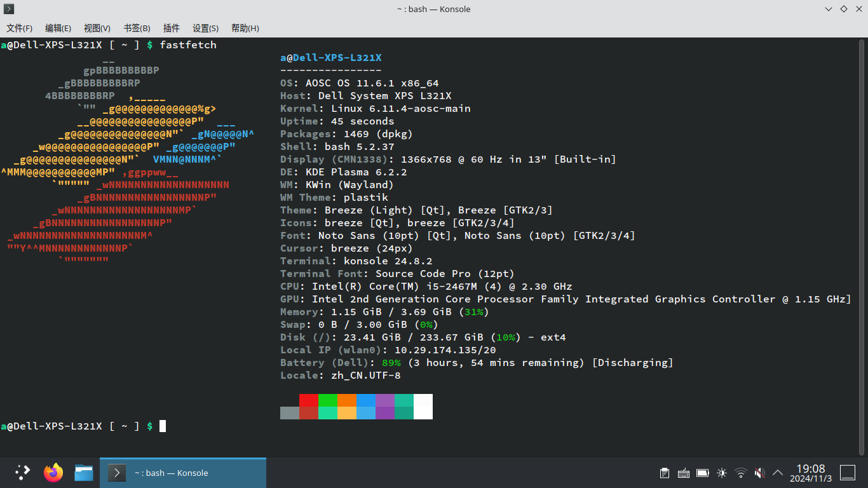
Task: Open the keyboard tray icon
Action: (x=684, y=473)
